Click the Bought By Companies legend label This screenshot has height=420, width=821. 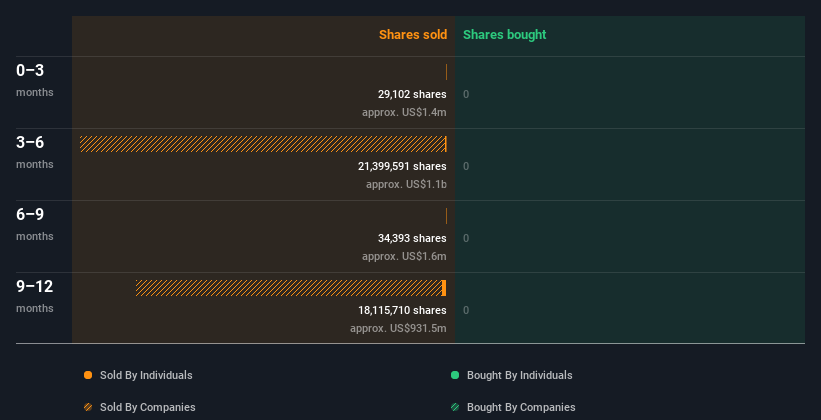(521, 407)
